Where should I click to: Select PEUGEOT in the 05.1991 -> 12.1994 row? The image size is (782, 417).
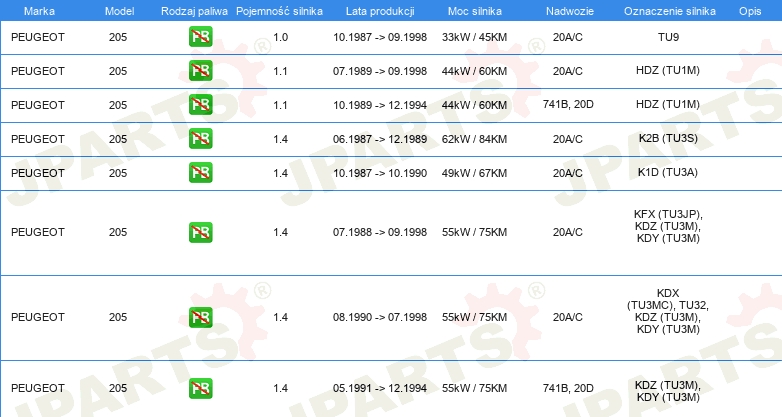click(38, 388)
